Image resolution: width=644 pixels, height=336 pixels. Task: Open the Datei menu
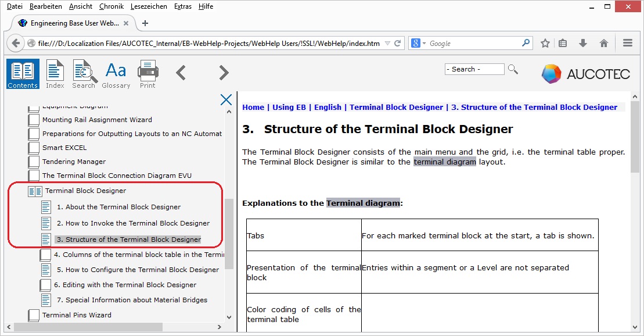coord(15,6)
